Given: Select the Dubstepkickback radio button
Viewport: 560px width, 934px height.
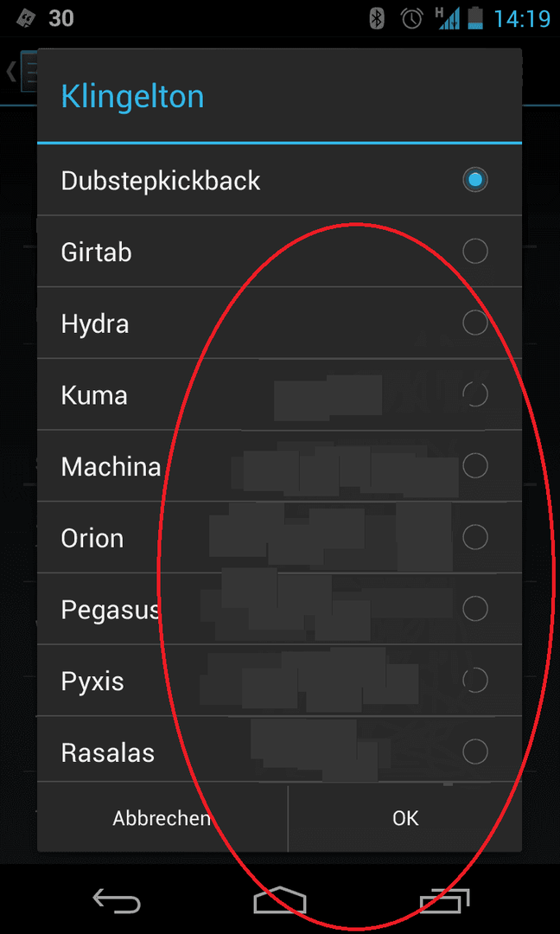Looking at the screenshot, I should click(475, 180).
